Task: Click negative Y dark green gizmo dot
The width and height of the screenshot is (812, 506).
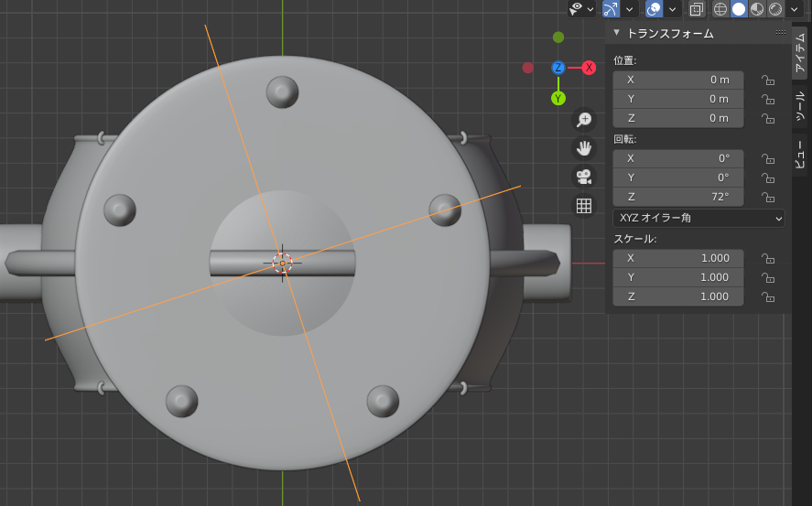Action: [558, 38]
